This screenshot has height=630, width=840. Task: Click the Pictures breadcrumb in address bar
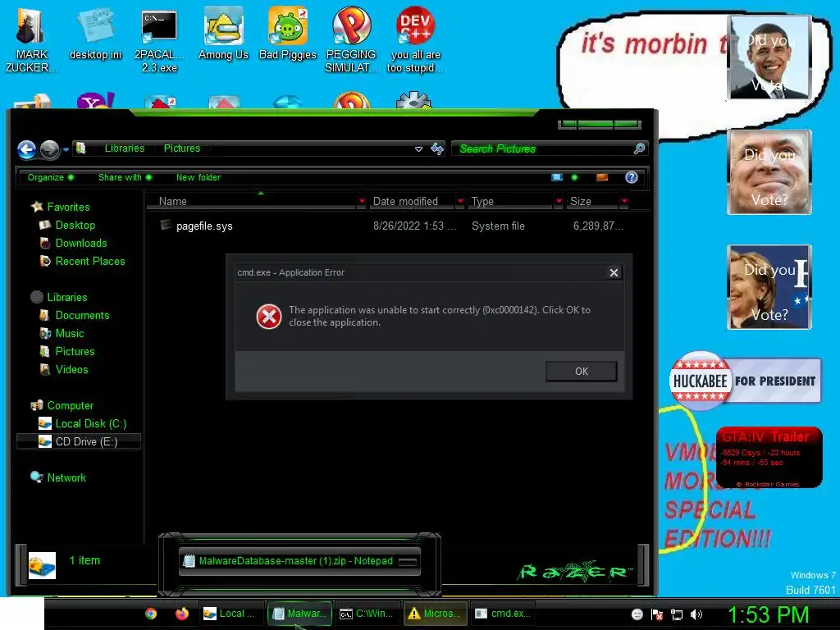tap(182, 148)
